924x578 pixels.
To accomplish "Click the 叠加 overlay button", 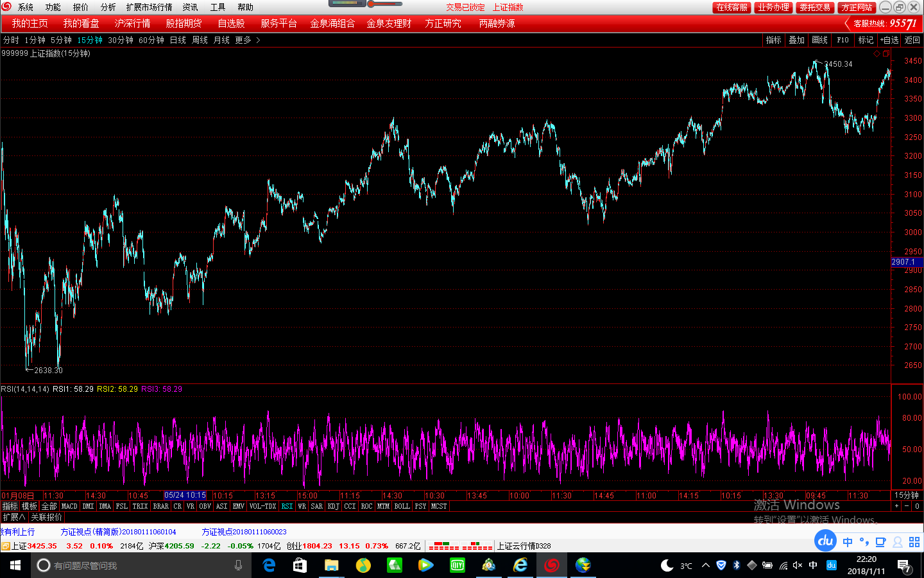I will coord(797,40).
